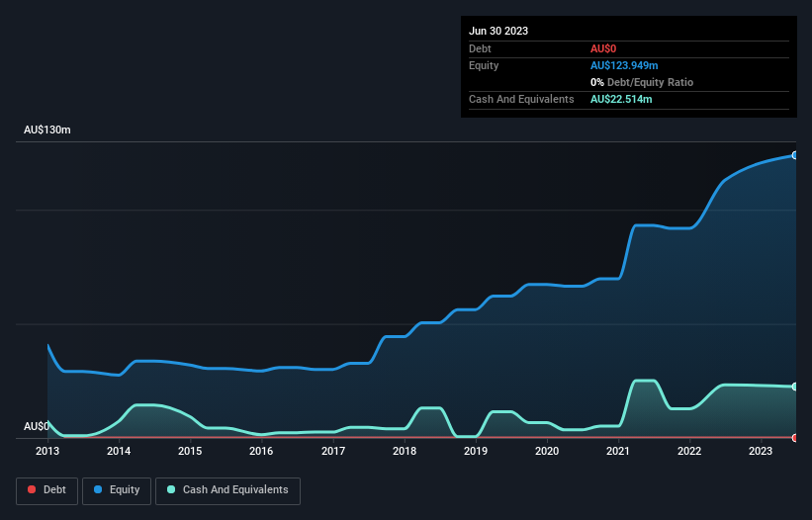The width and height of the screenshot is (812, 520).
Task: Click the Jun 30 2023 tooltip date
Action: [498, 31]
